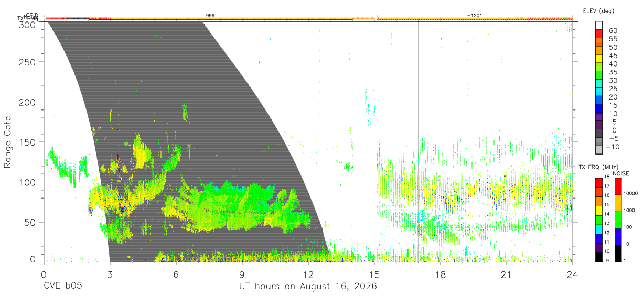
Task: Click the -1201 CPID value above the plot
Action: click(475, 16)
